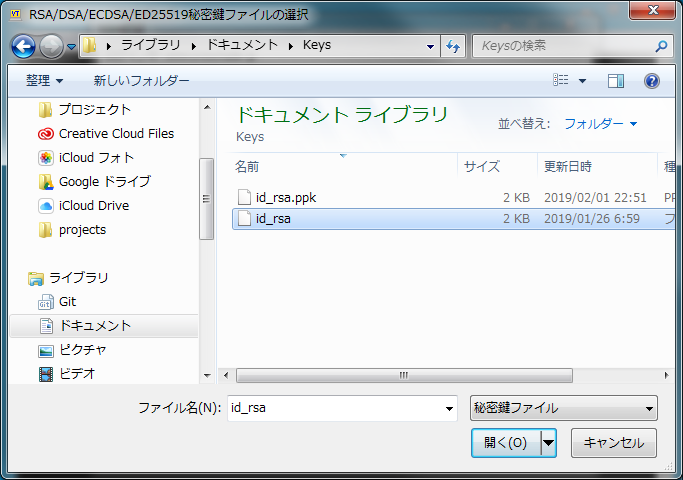683x480 pixels.
Task: Select ピクチャ library in the tree
Action: pos(82,350)
